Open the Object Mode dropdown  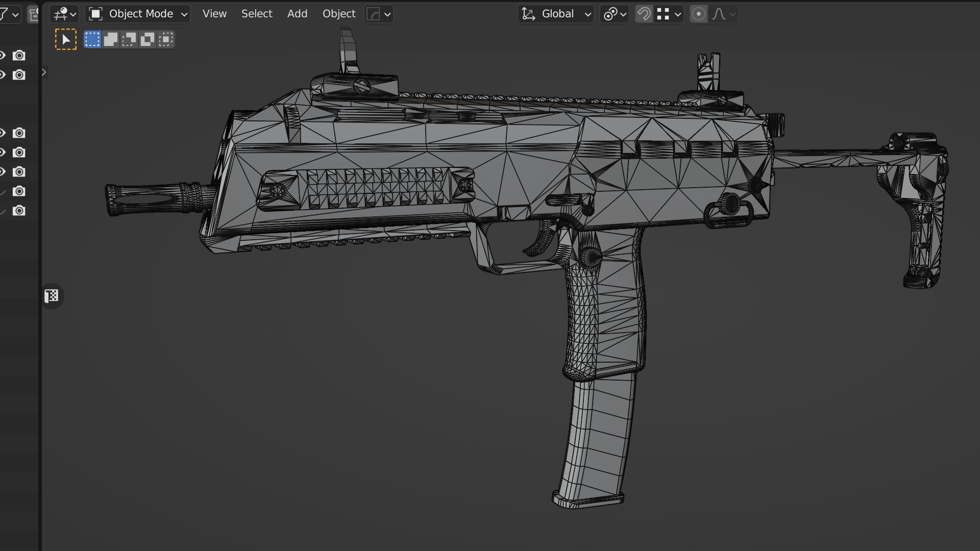click(138, 14)
